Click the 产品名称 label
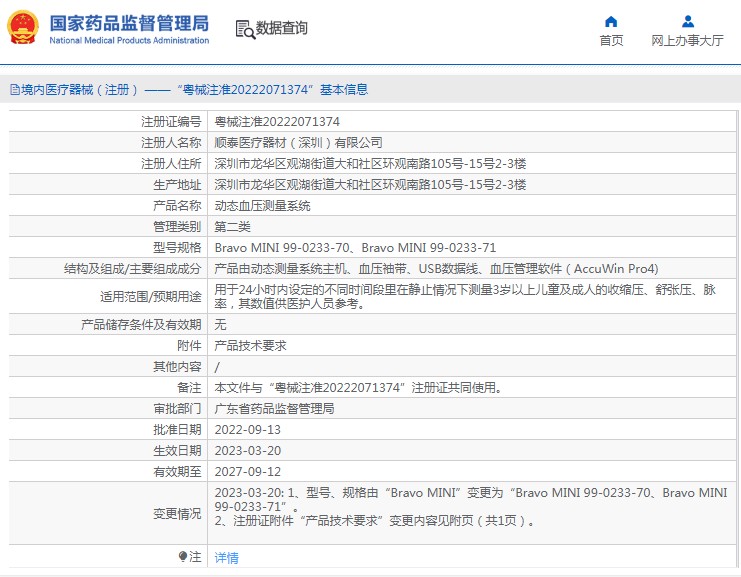The height and width of the screenshot is (577, 741). coord(177,206)
